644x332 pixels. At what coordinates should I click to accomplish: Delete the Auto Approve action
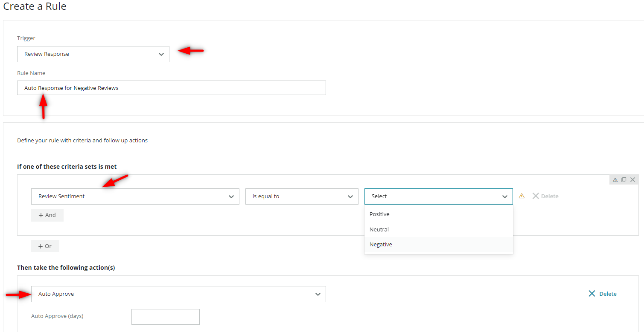point(602,294)
